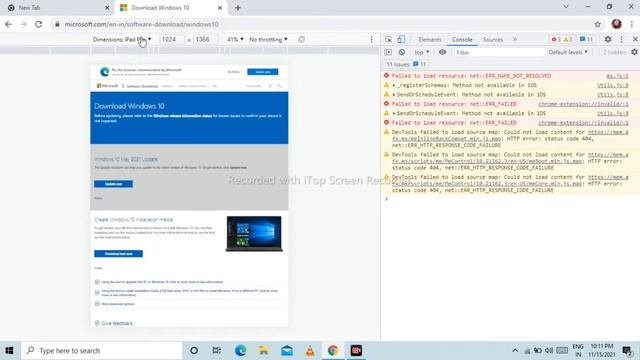Go back to previous page
640x360 pixels.
(x=9, y=24)
